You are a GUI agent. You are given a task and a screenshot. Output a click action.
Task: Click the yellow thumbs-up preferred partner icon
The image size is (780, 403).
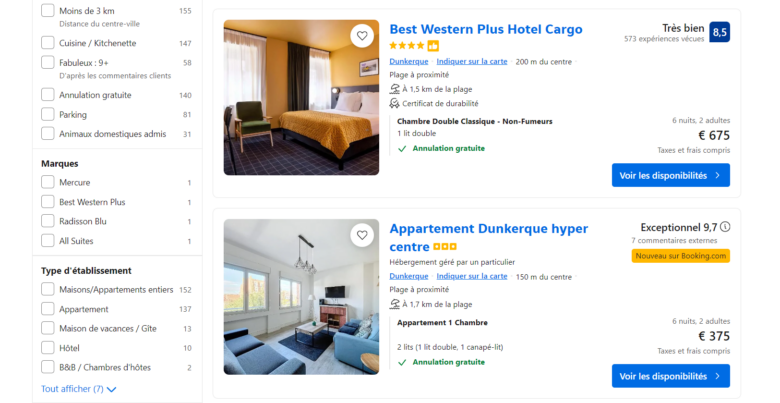point(433,46)
